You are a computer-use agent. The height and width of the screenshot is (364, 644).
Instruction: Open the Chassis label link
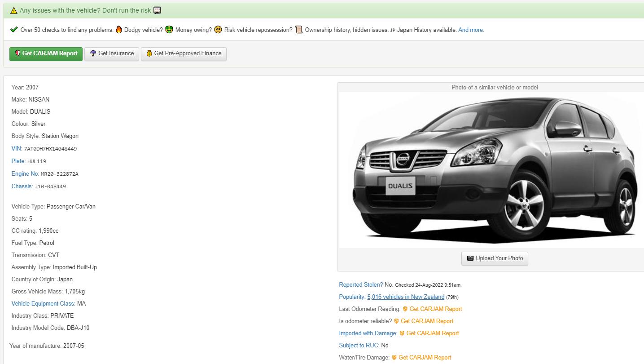point(22,186)
